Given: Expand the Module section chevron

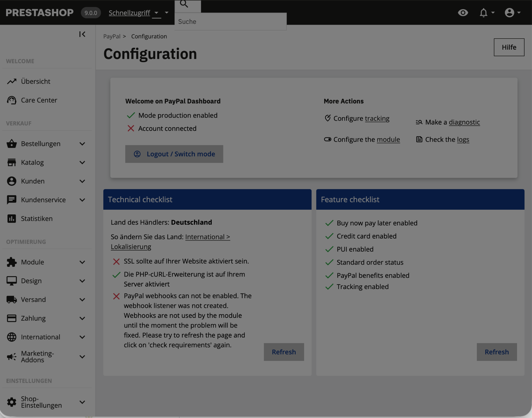Looking at the screenshot, I should tap(82, 262).
